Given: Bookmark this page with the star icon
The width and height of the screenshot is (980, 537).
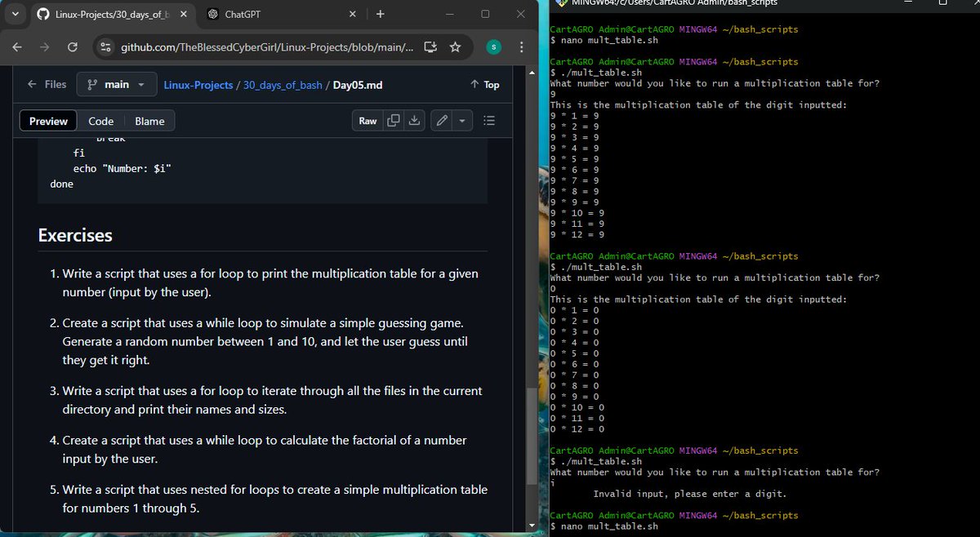Looking at the screenshot, I should [x=455, y=47].
